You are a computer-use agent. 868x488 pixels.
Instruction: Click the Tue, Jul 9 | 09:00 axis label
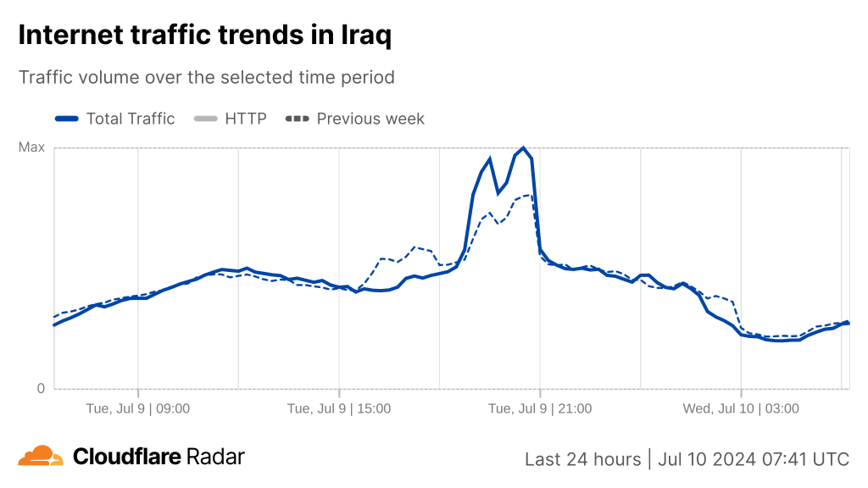[x=138, y=408]
